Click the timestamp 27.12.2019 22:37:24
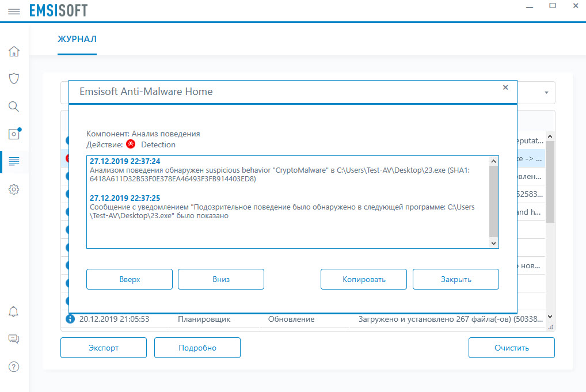This screenshot has width=586, height=392. (125, 161)
